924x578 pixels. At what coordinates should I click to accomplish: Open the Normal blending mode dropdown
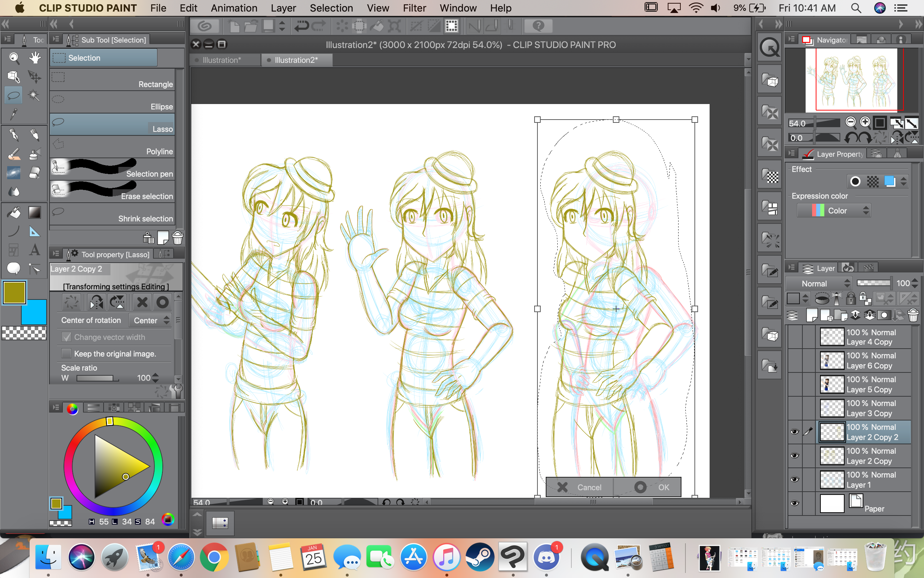819,284
